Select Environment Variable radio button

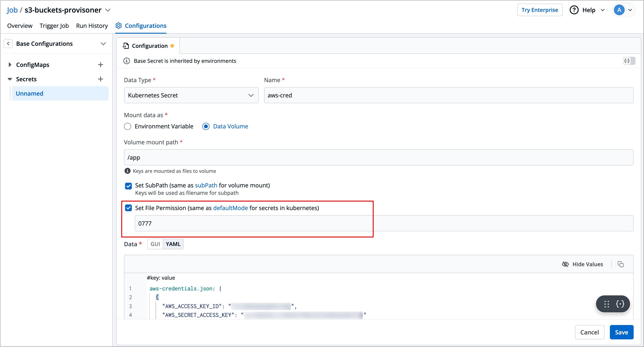coord(128,126)
